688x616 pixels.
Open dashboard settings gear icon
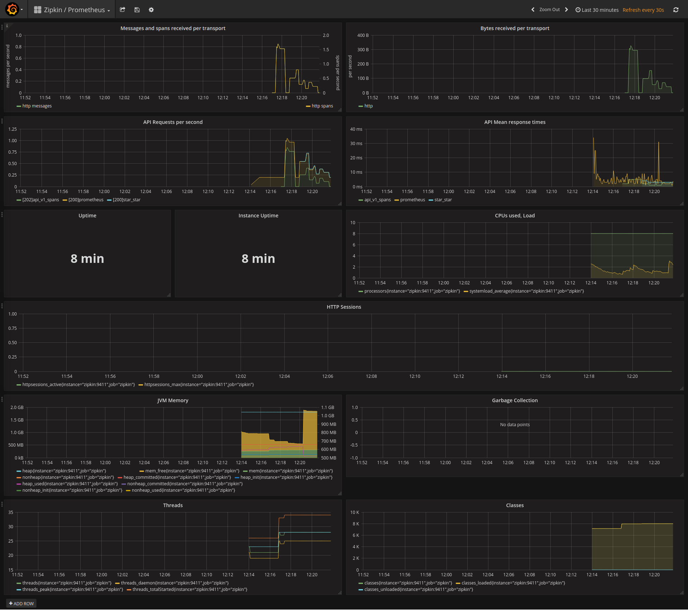151,10
